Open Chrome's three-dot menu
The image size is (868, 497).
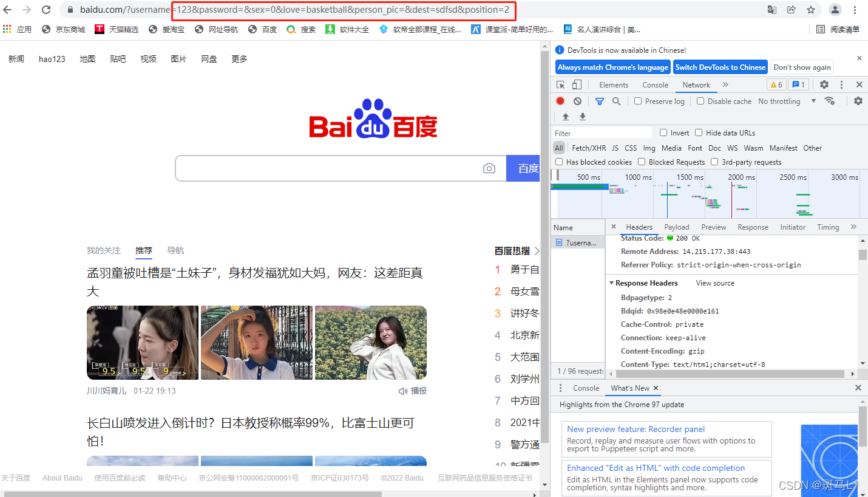tap(855, 10)
